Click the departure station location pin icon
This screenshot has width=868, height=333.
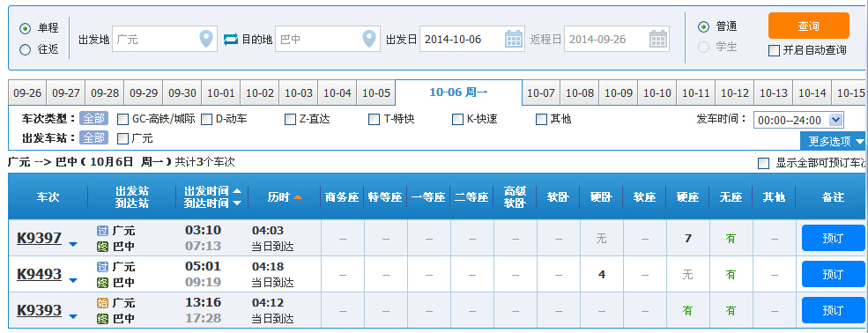tap(206, 39)
